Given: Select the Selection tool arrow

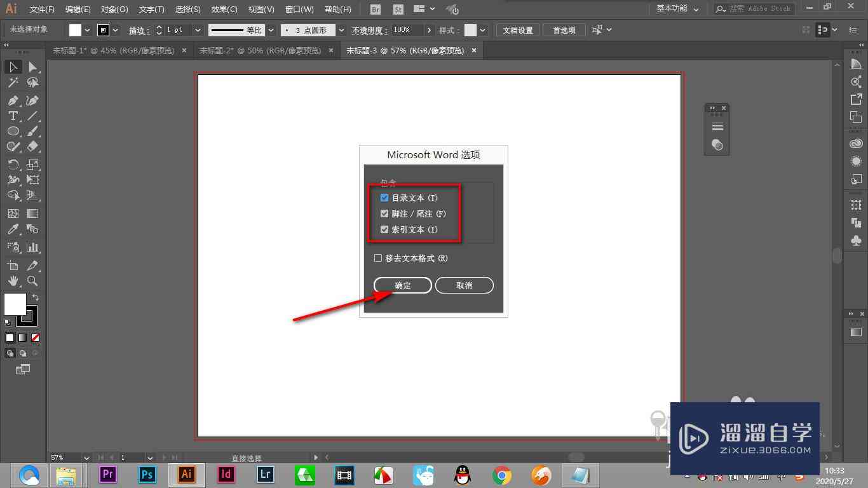Looking at the screenshot, I should pyautogui.click(x=13, y=67).
